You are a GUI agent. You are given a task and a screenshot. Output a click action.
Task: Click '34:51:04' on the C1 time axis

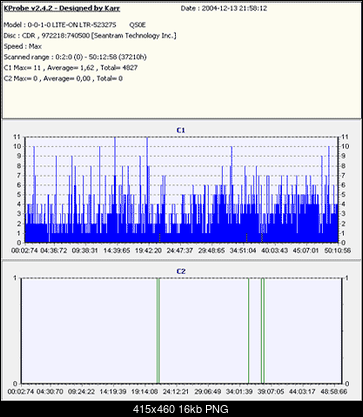pyautogui.click(x=243, y=250)
